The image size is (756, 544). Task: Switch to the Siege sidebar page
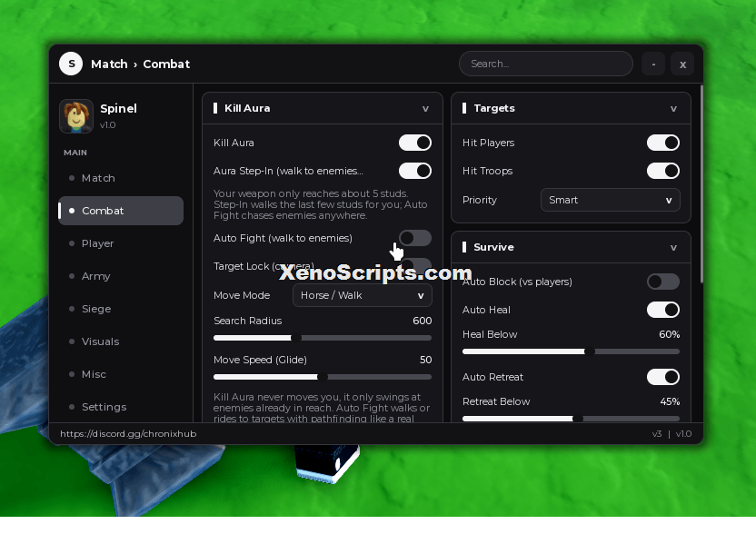point(121,309)
